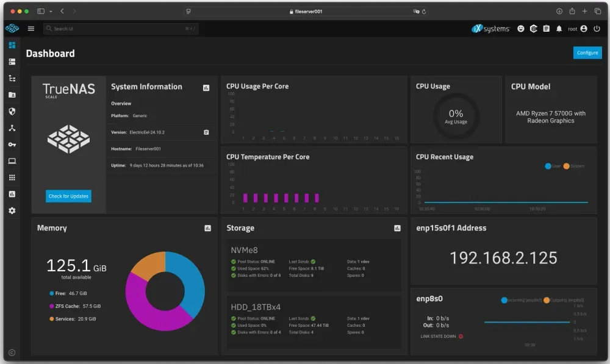Open the Datasets tree icon in sidebar
This screenshot has width=610, height=364.
coord(12,77)
